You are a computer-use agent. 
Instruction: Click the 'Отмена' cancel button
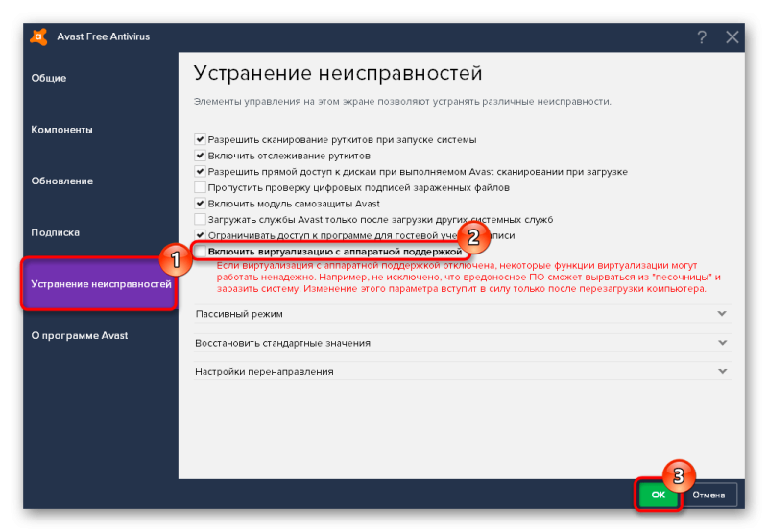click(x=708, y=495)
